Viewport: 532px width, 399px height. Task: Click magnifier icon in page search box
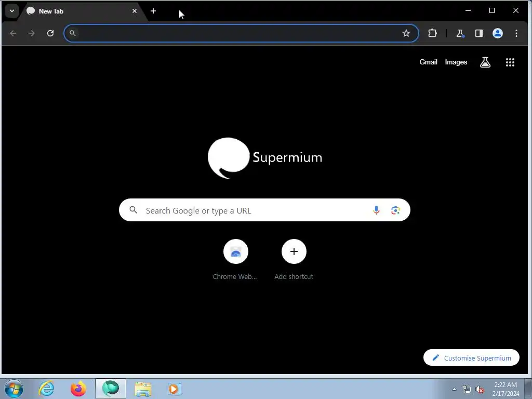[134, 210]
